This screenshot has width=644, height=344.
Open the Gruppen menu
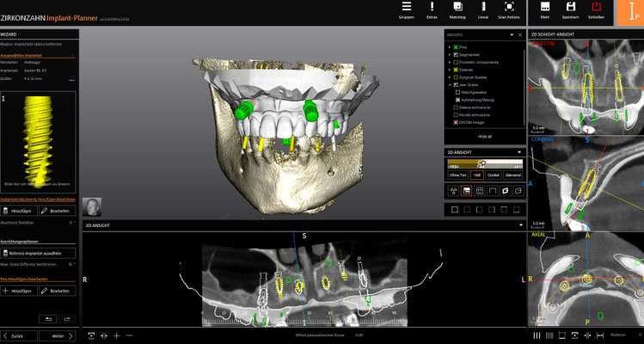406,10
